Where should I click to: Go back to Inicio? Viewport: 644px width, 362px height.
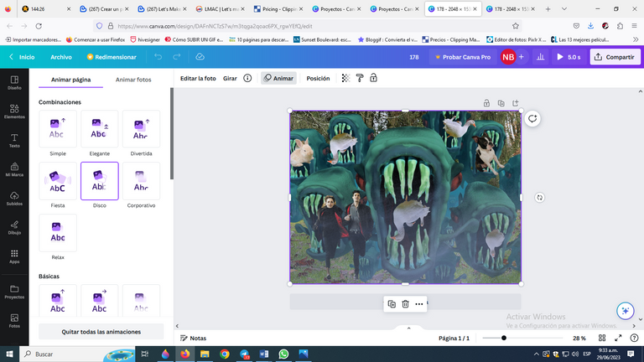(x=22, y=57)
